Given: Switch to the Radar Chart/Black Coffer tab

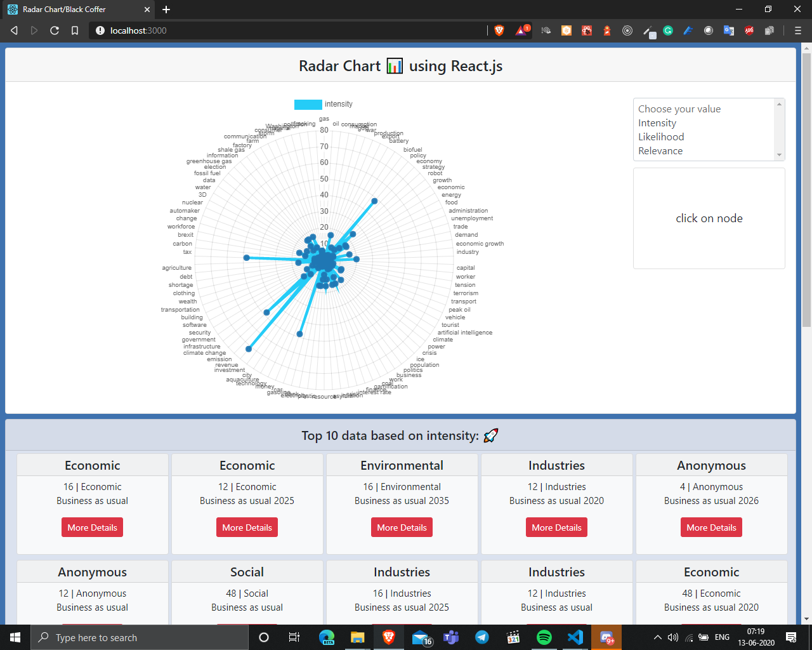Looking at the screenshot, I should (x=76, y=10).
